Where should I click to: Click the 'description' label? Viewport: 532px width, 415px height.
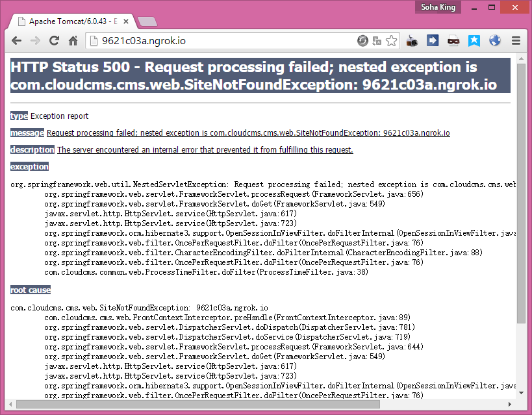pos(32,149)
